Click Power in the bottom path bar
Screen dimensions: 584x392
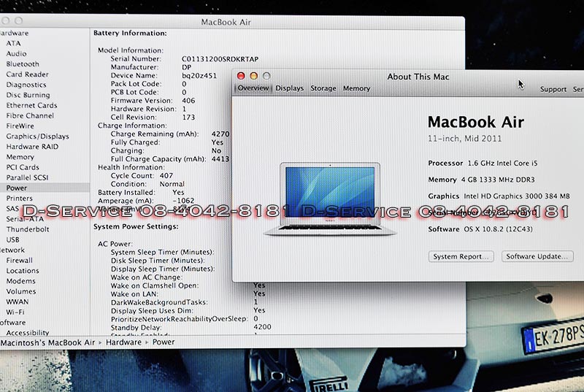pyautogui.click(x=164, y=342)
